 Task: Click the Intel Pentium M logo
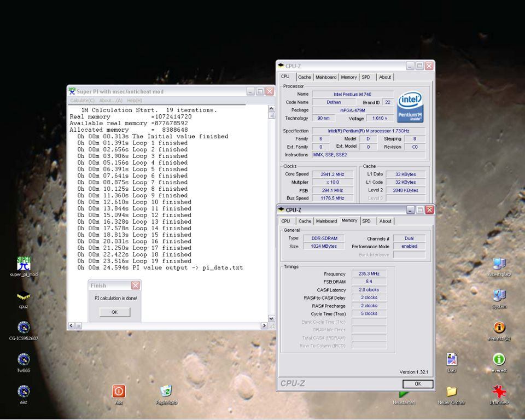(410, 107)
